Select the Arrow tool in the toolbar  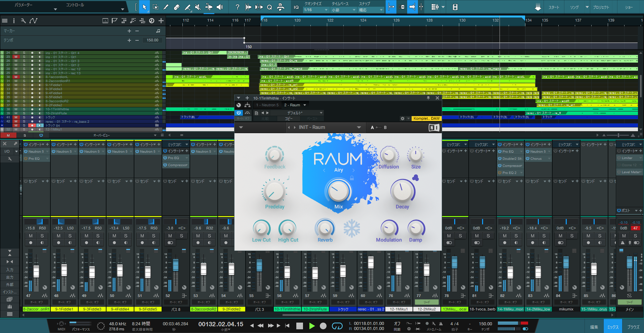(144, 7)
